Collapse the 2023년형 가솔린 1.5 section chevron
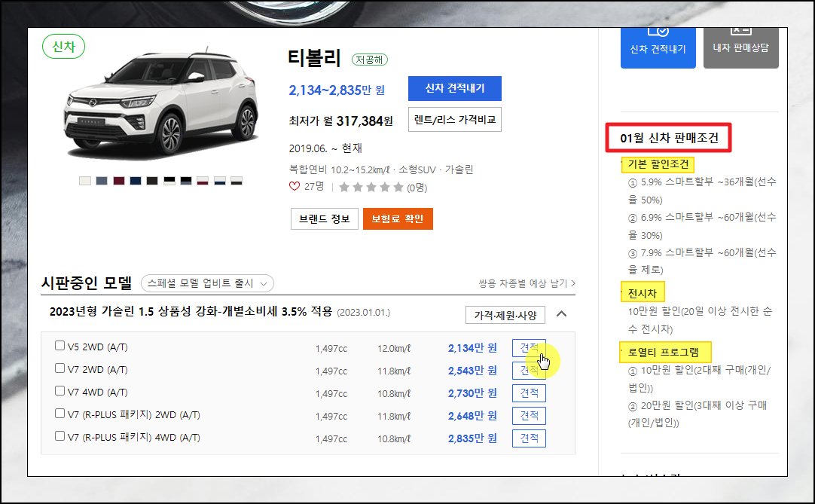Viewport: 815px width, 504px height. click(x=561, y=314)
